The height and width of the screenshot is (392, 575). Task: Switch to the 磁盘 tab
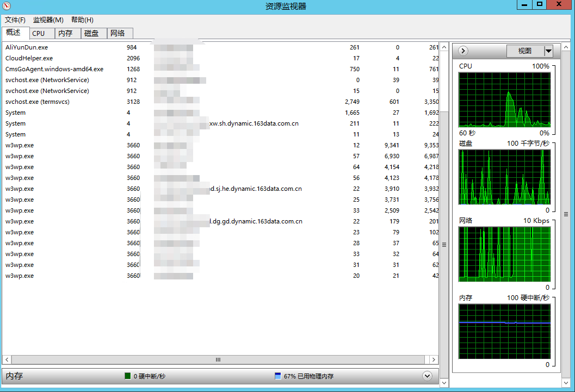(94, 33)
